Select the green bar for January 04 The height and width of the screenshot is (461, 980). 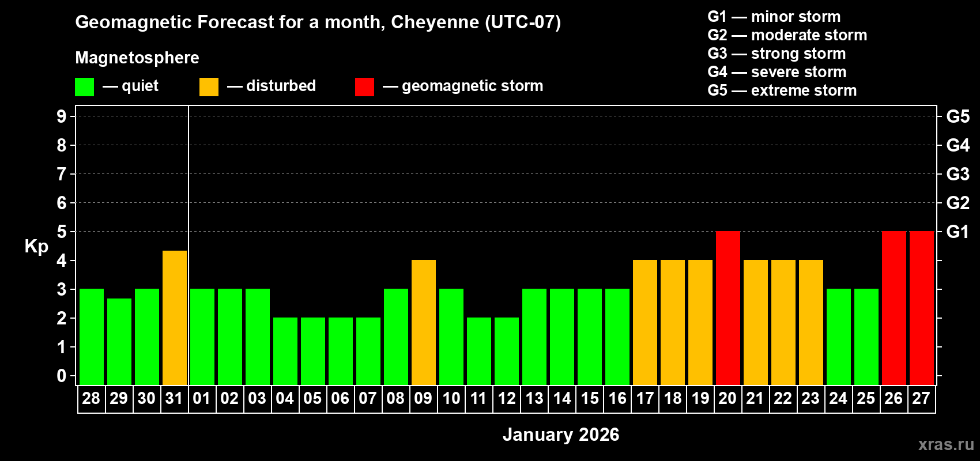pos(285,351)
